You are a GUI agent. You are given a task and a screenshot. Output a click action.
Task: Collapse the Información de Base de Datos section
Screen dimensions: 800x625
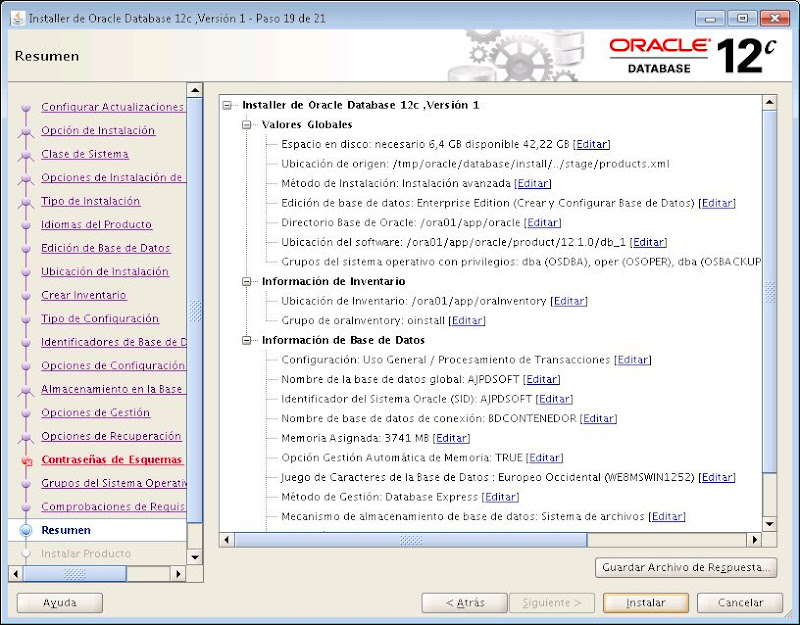pyautogui.click(x=246, y=340)
